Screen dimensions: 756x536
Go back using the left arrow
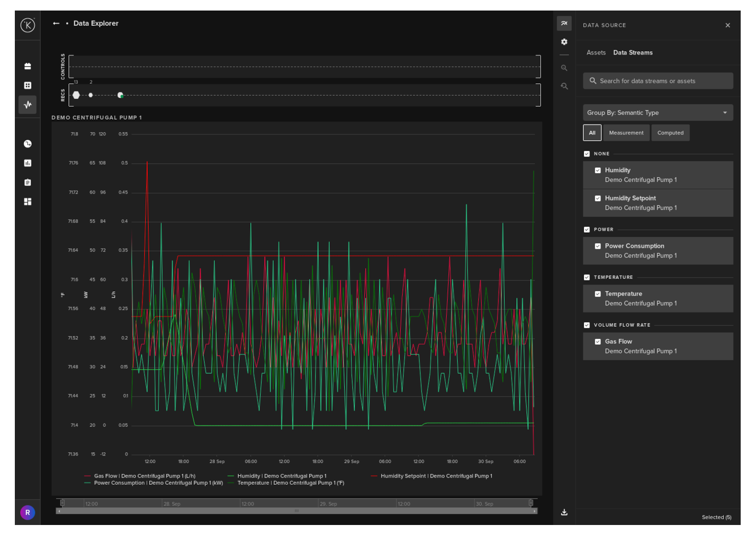56,23
